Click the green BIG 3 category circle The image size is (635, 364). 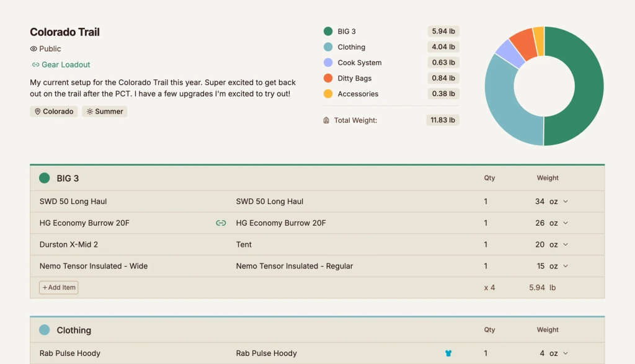tap(44, 179)
